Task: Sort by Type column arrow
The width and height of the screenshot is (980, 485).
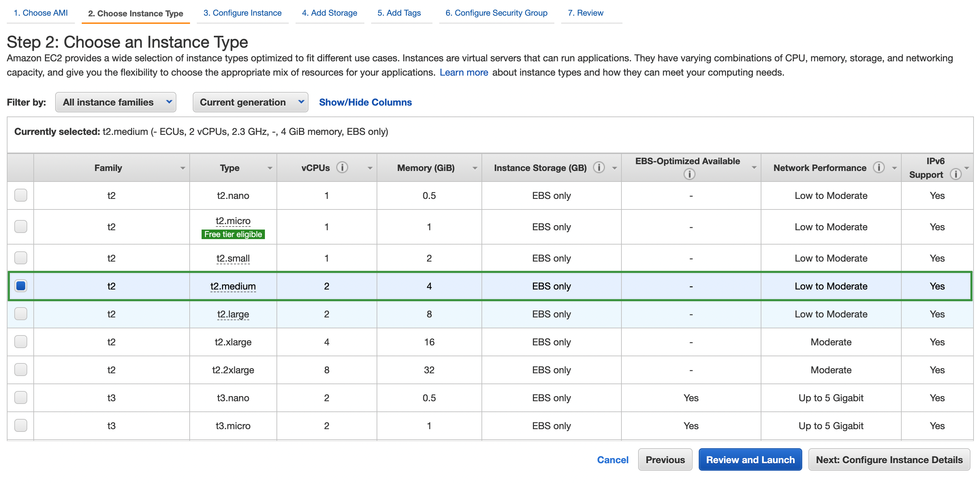Action: pos(270,168)
